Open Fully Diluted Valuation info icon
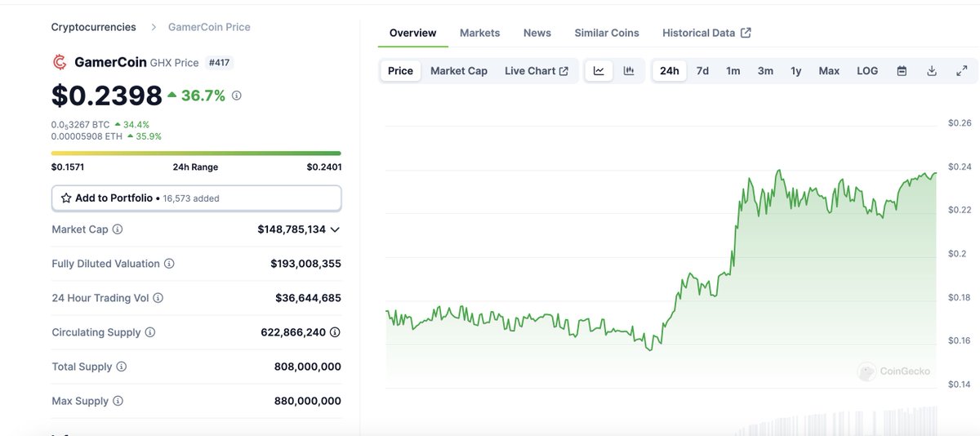Image resolution: width=980 pixels, height=436 pixels. (169, 264)
